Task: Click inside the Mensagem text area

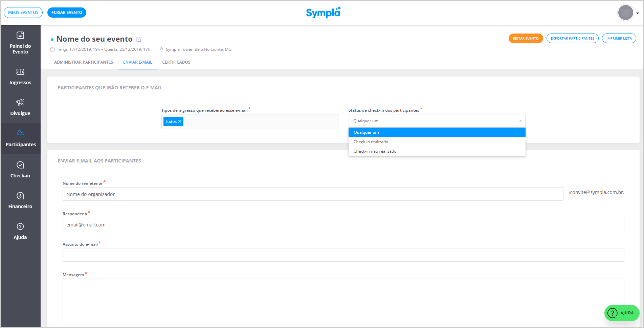Action: [x=343, y=303]
